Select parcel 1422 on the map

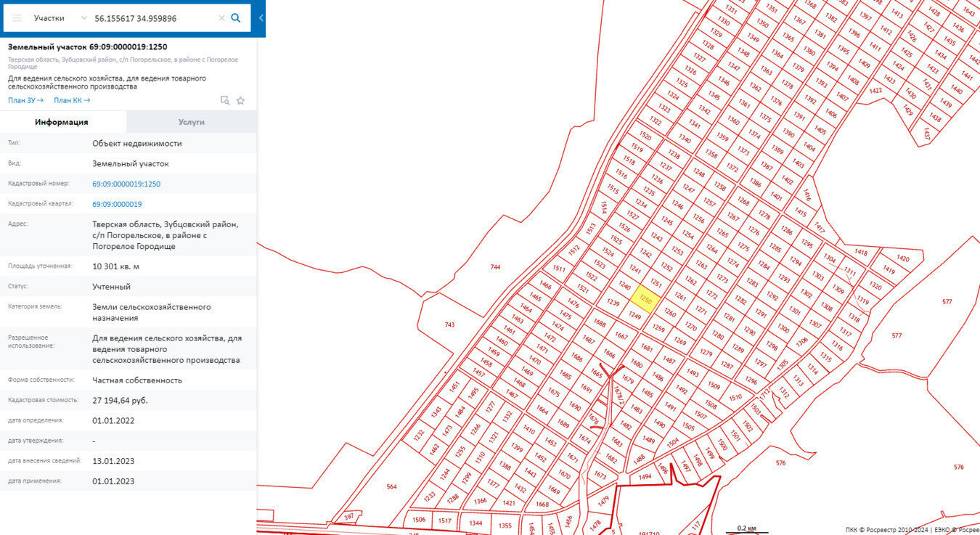(875, 91)
